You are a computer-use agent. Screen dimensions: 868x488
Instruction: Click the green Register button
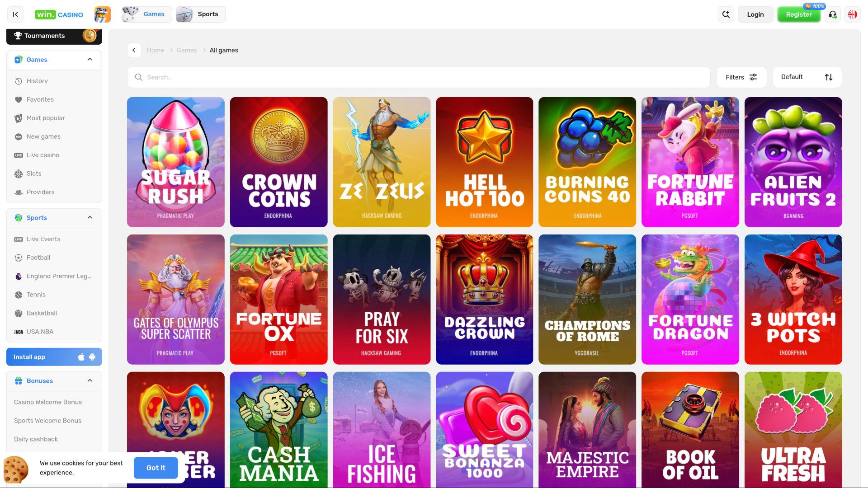tap(799, 14)
